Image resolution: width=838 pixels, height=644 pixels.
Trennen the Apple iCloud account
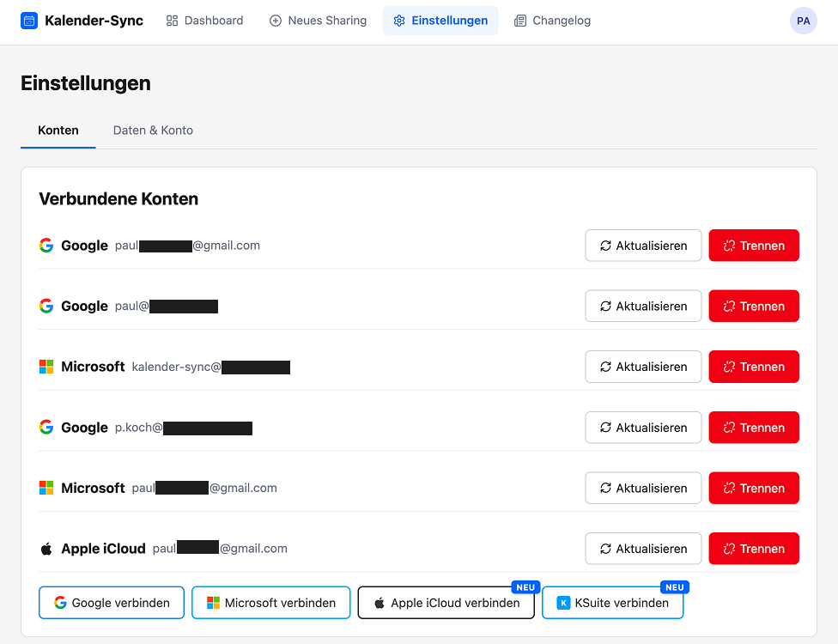[753, 548]
